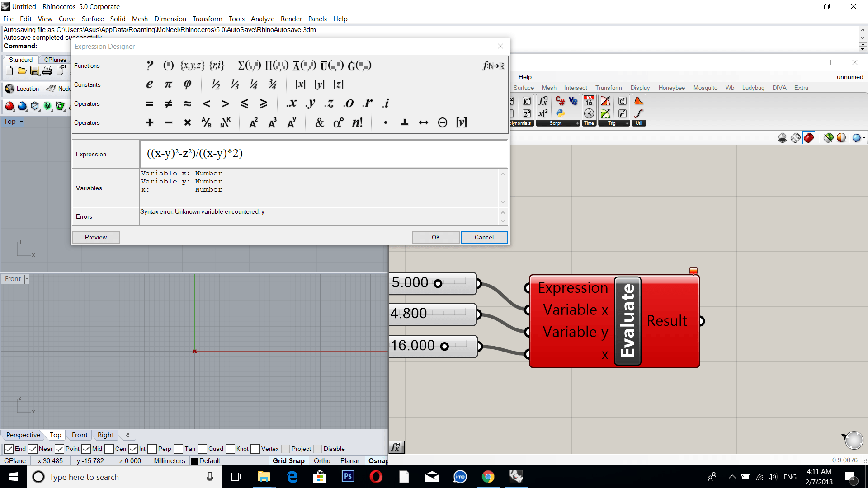868x488 pixels.
Task: Click the Result output grip on Evaluate component
Action: tap(701, 321)
